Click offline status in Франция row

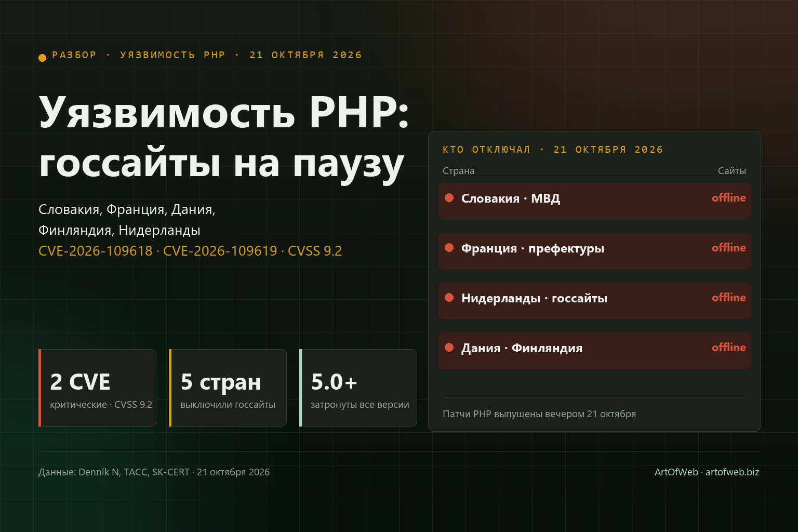point(728,247)
